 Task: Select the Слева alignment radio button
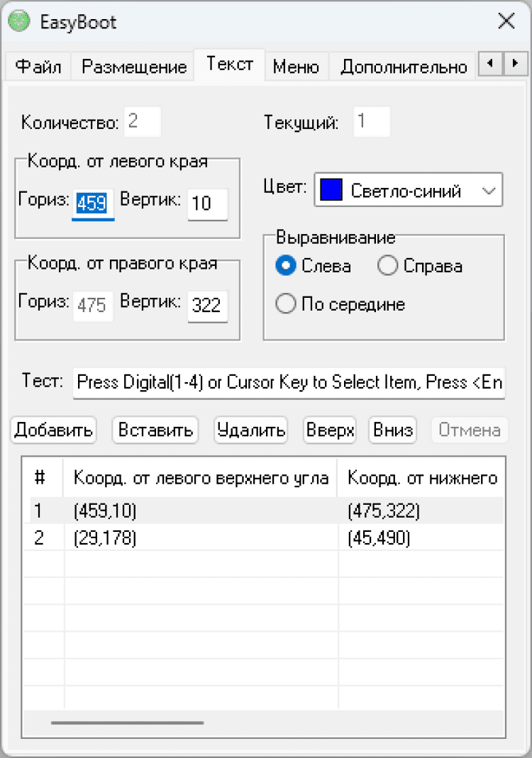pos(286,267)
